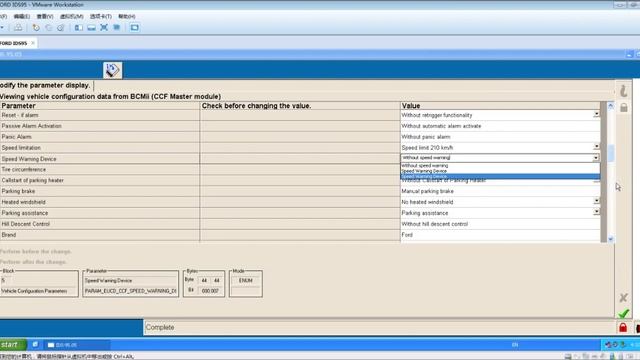Click scrollbar down arrow of parameter table

pyautogui.click(x=611, y=239)
